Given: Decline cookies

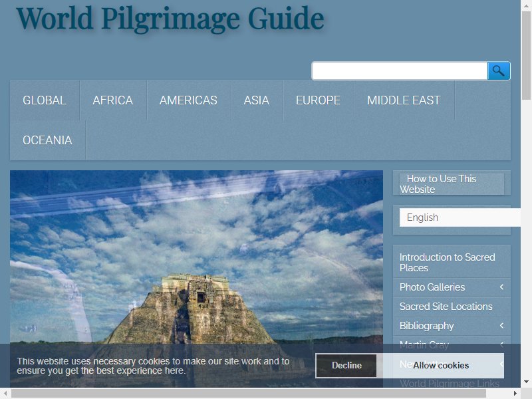Looking at the screenshot, I should point(346,365).
